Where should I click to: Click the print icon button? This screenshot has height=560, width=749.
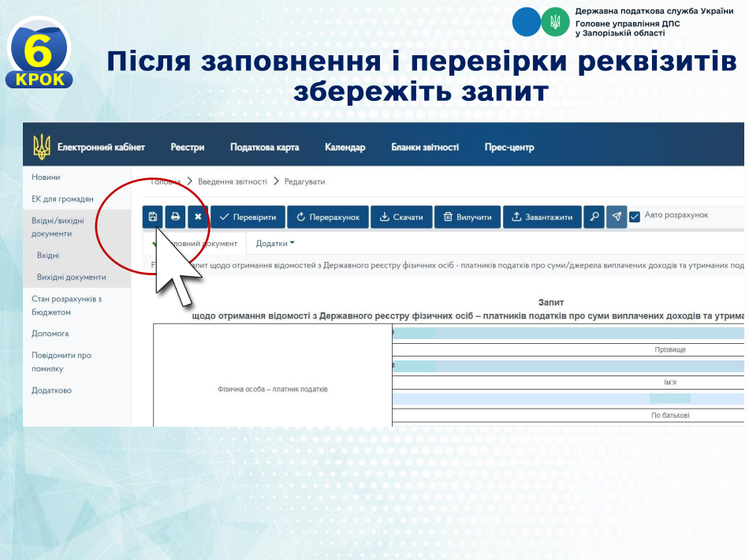coord(175,217)
